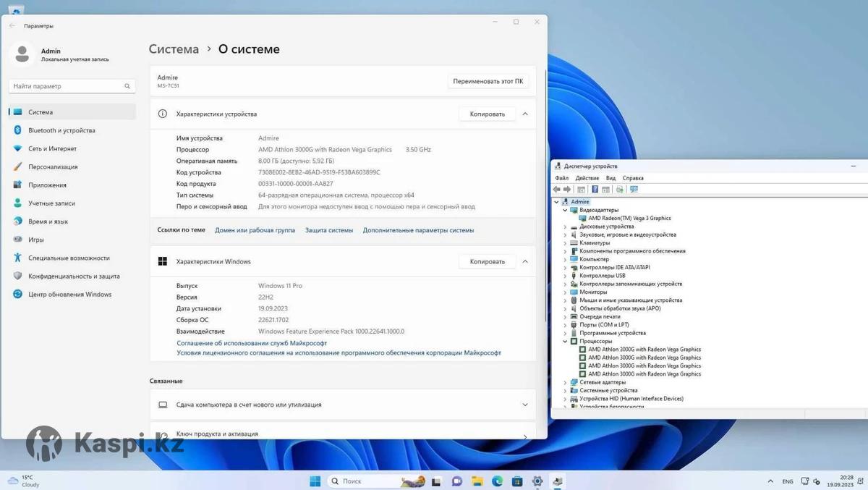The image size is (868, 490).
Task: Collapse the Процессоры node chevron
Action: point(565,341)
